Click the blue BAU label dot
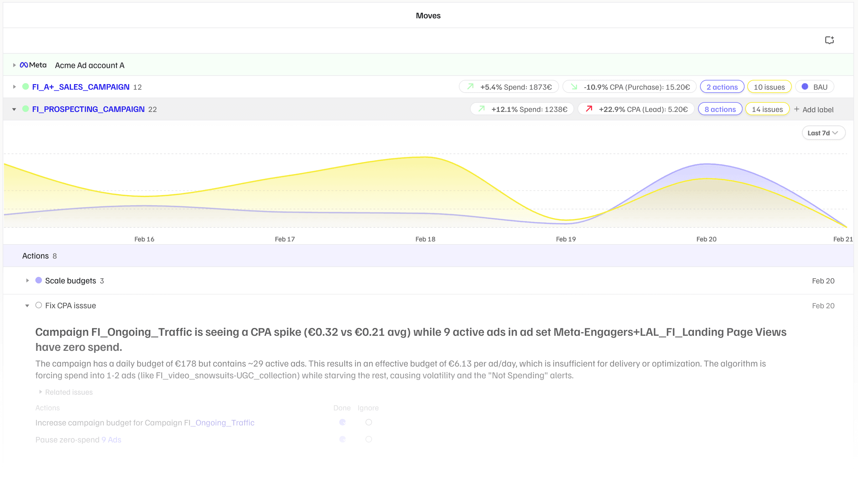This screenshot has width=858, height=504. [x=805, y=87]
